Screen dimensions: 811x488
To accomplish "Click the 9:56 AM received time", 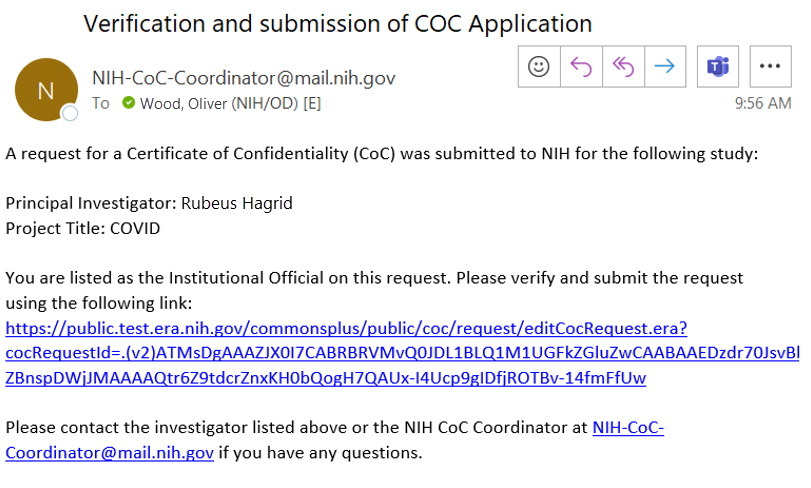I will click(762, 103).
